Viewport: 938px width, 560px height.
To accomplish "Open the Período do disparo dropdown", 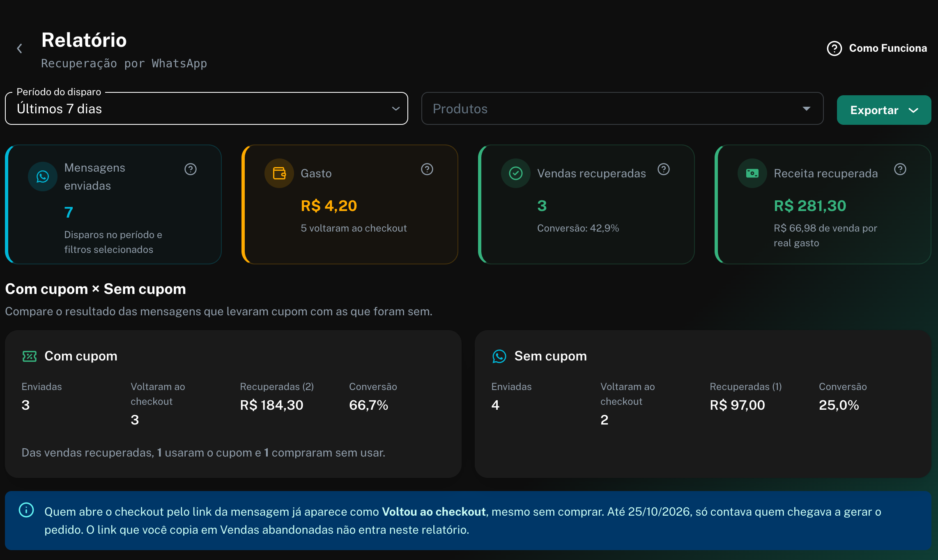I will tap(207, 109).
